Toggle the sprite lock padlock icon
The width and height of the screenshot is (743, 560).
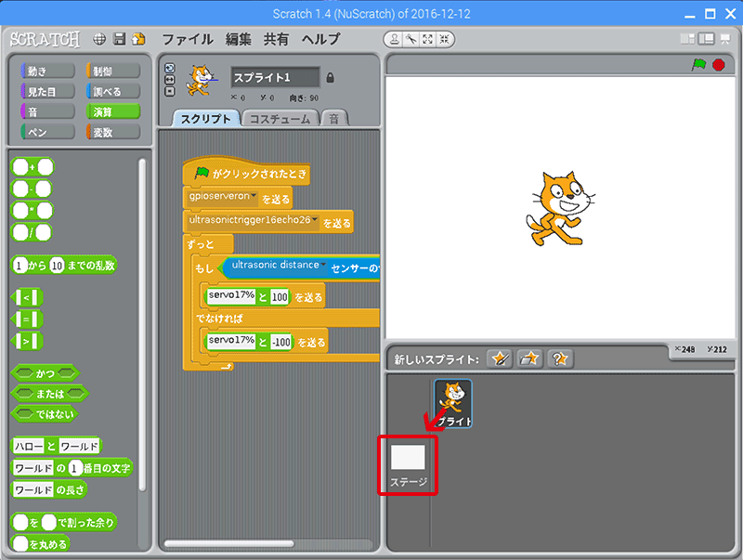click(x=331, y=78)
